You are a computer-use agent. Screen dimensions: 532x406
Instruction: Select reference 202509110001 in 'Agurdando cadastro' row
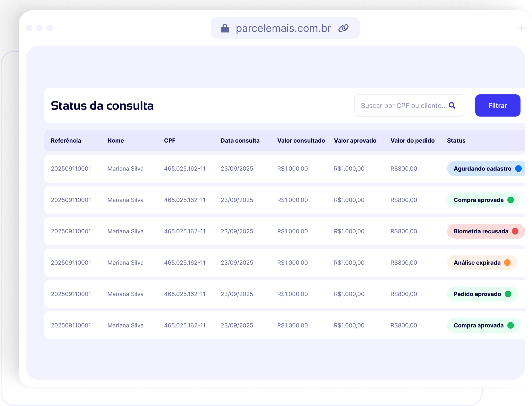point(71,168)
